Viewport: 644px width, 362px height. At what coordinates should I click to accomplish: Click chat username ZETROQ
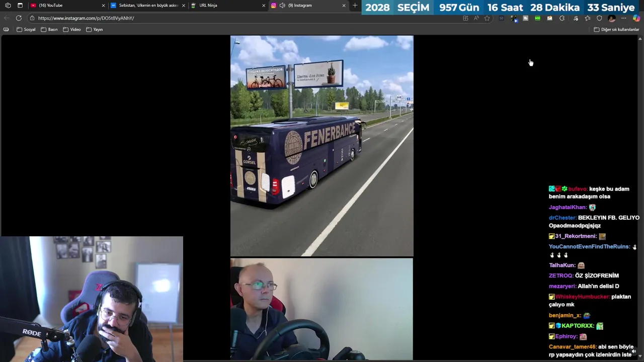[x=560, y=276]
